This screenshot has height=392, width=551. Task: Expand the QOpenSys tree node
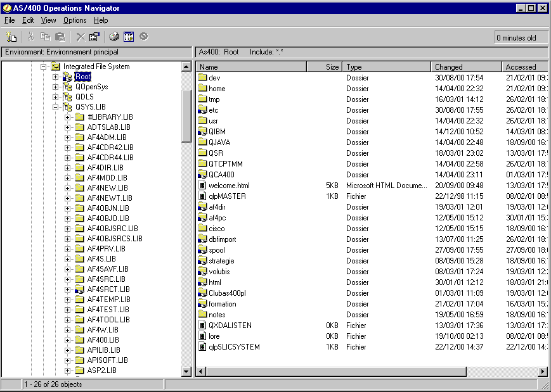coord(56,87)
